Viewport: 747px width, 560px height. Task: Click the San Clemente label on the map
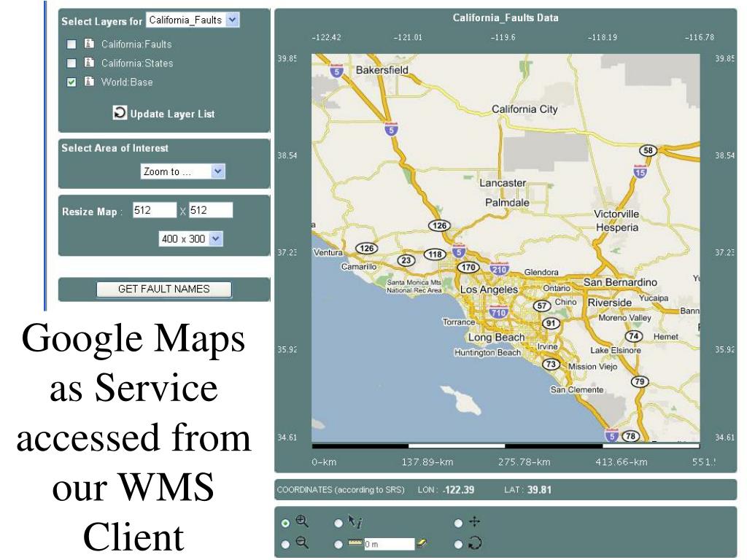coord(577,389)
